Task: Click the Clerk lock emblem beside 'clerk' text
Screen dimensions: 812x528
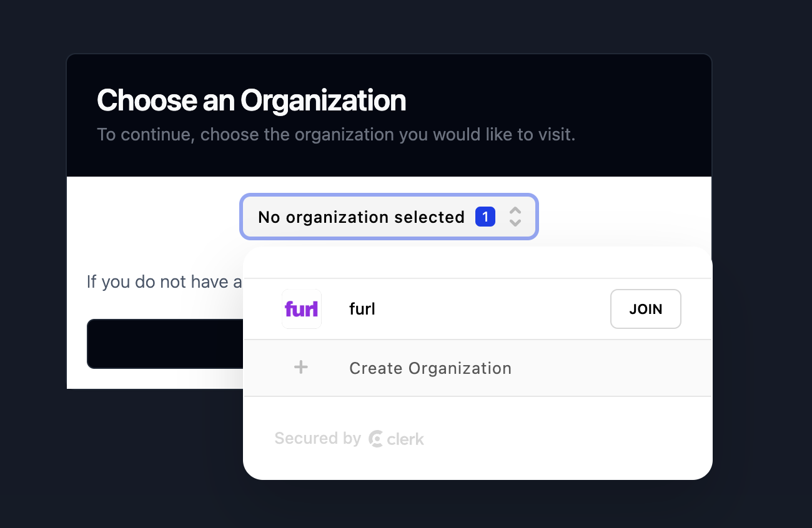Action: pyautogui.click(x=375, y=439)
